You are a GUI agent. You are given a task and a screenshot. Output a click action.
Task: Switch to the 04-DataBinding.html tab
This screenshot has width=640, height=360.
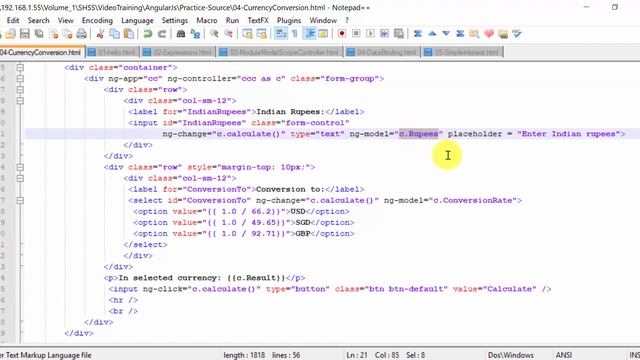(382, 52)
